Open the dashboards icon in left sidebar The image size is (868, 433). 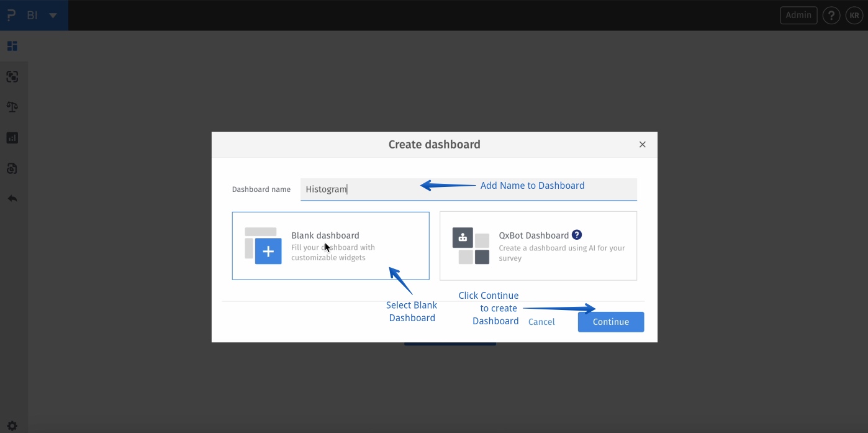[12, 46]
